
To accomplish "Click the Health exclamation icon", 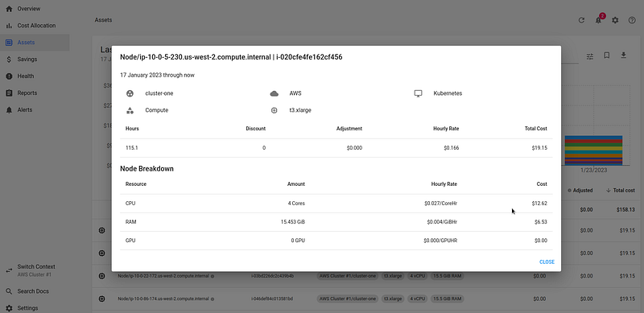I will click(9, 76).
